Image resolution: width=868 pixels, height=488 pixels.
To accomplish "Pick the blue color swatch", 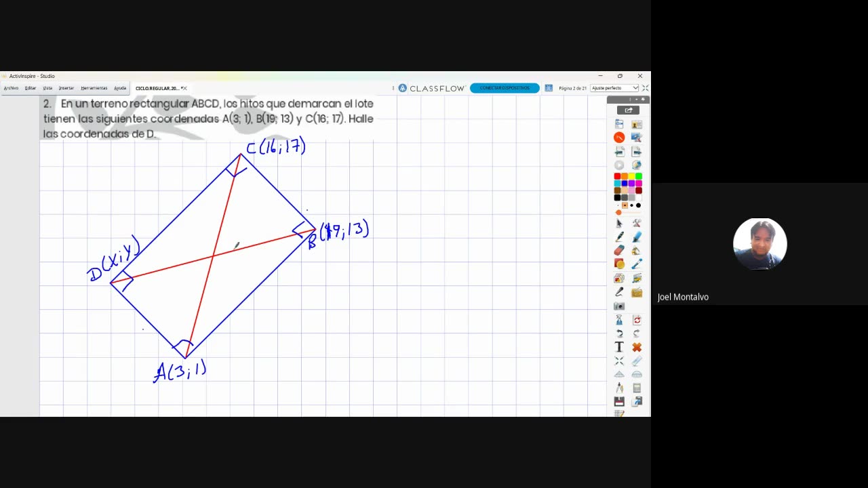I will pyautogui.click(x=625, y=183).
